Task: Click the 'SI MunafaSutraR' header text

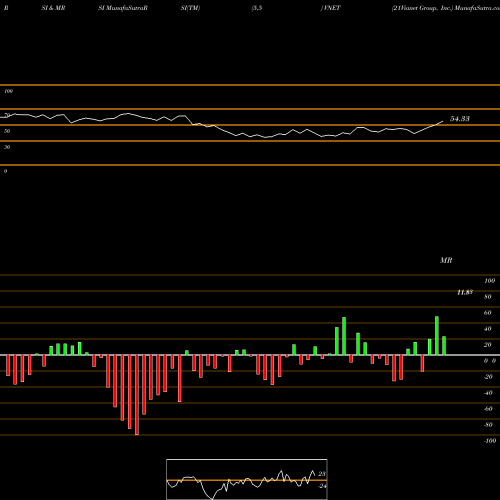Action: point(123,8)
